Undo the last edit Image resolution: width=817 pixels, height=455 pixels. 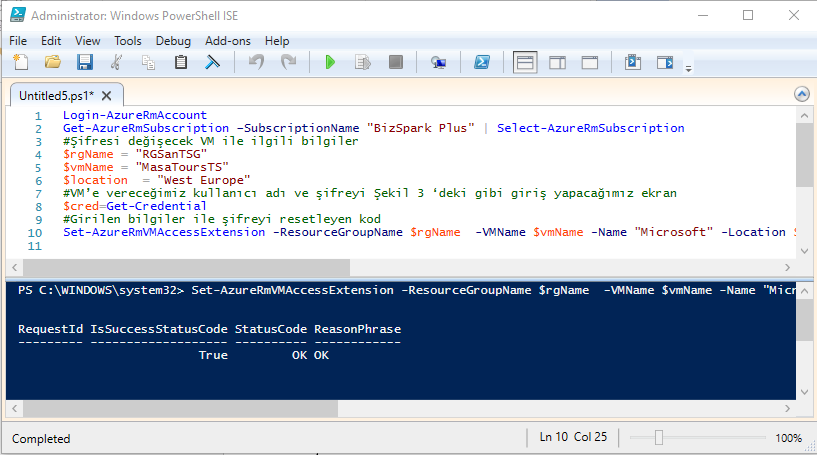point(256,63)
